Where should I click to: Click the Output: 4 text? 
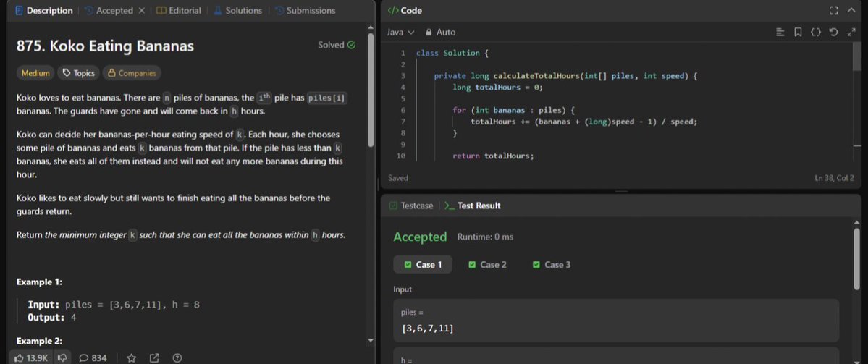coord(52,318)
